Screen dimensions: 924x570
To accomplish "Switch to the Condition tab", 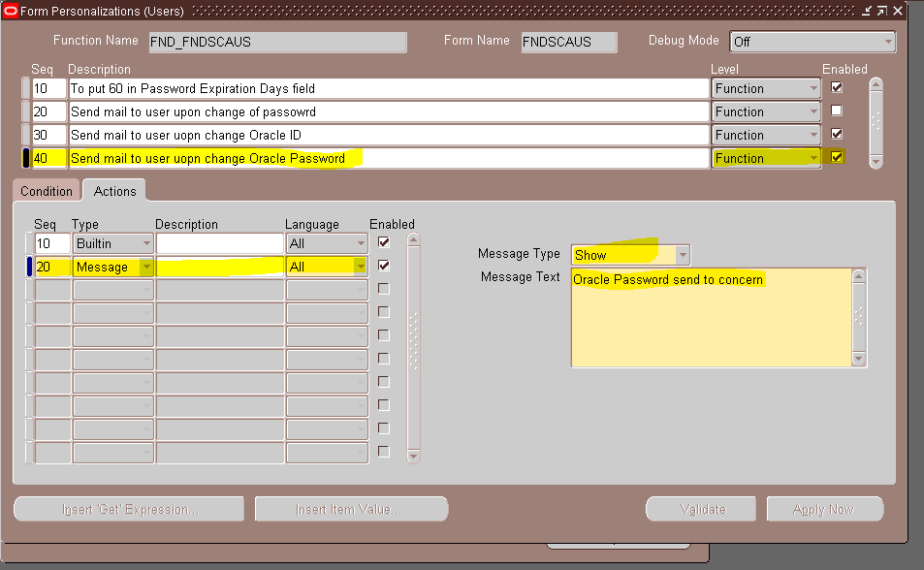I will pyautogui.click(x=46, y=190).
